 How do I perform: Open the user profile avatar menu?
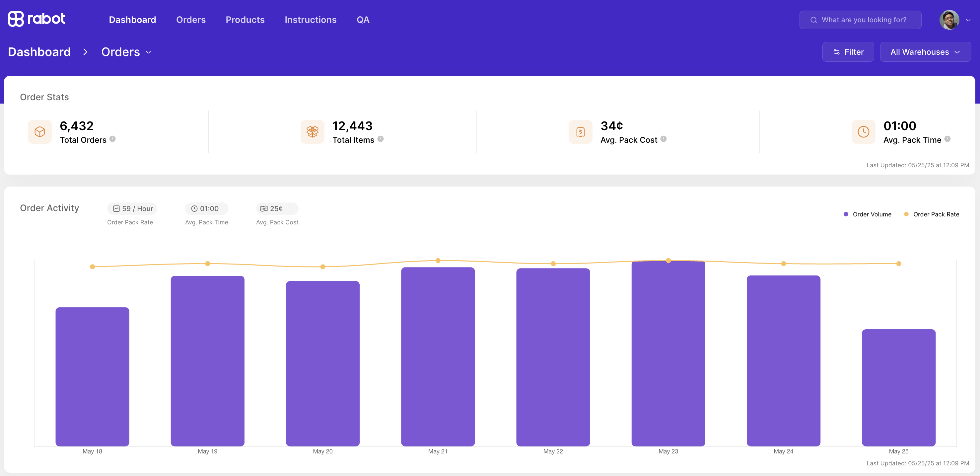click(x=954, y=20)
